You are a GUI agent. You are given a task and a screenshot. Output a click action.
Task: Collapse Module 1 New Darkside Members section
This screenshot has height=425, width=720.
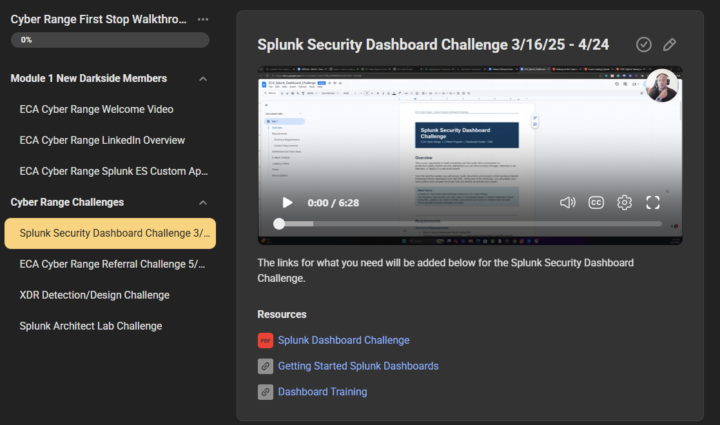(203, 79)
